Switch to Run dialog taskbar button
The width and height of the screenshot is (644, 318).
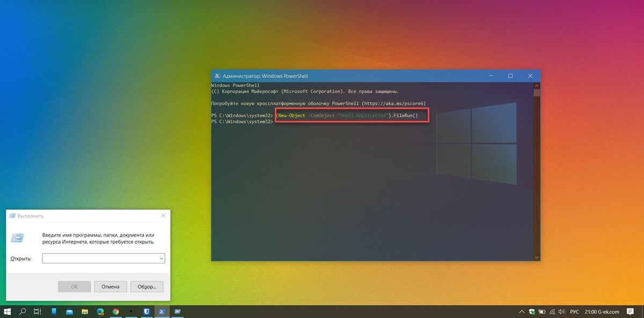[177, 312]
